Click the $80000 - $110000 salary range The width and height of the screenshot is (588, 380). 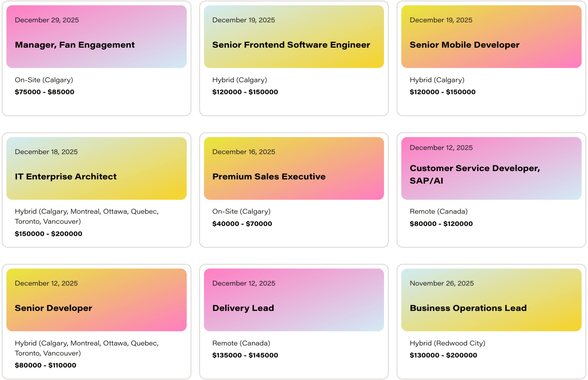point(45,365)
